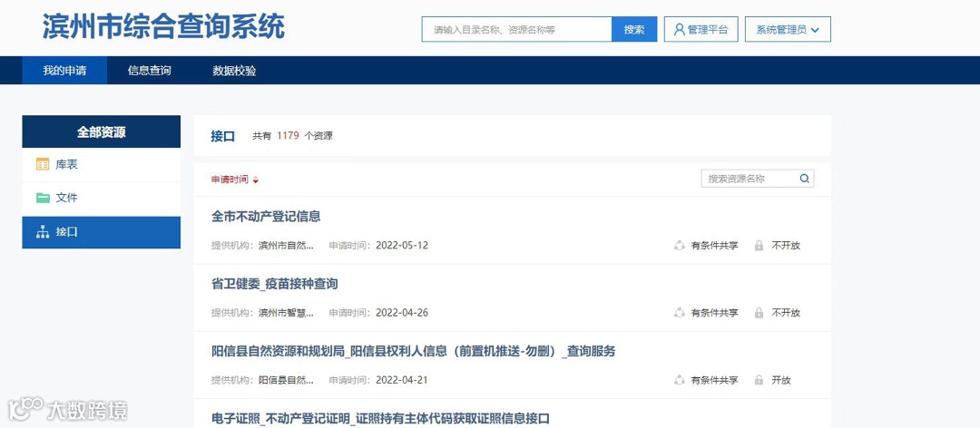Select 文件 in the resource sidebar
This screenshot has height=428, width=980.
point(102,198)
